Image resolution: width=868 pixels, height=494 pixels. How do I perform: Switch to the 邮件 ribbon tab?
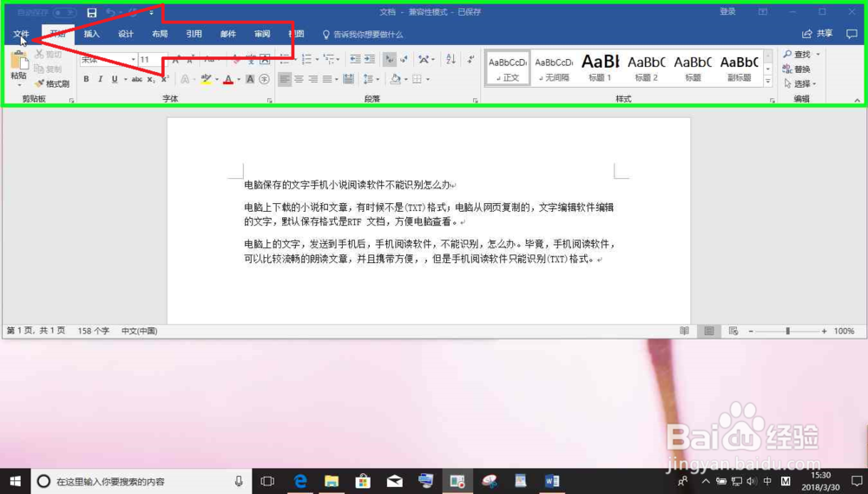click(228, 34)
